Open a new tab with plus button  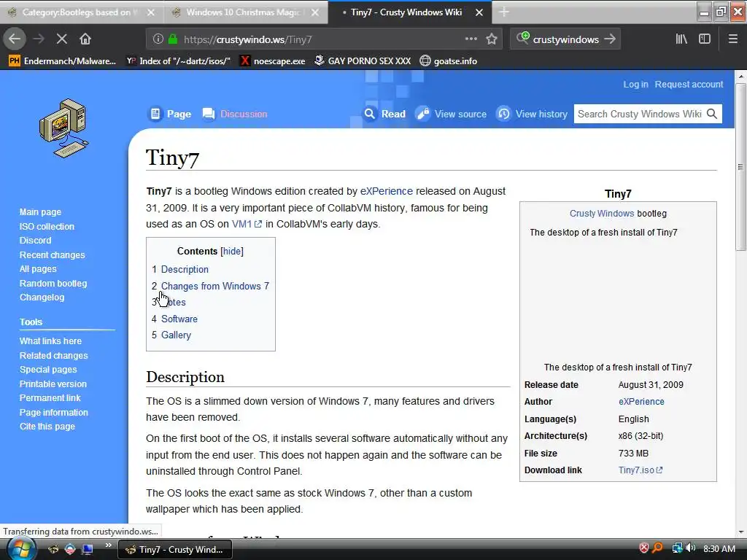(x=504, y=12)
